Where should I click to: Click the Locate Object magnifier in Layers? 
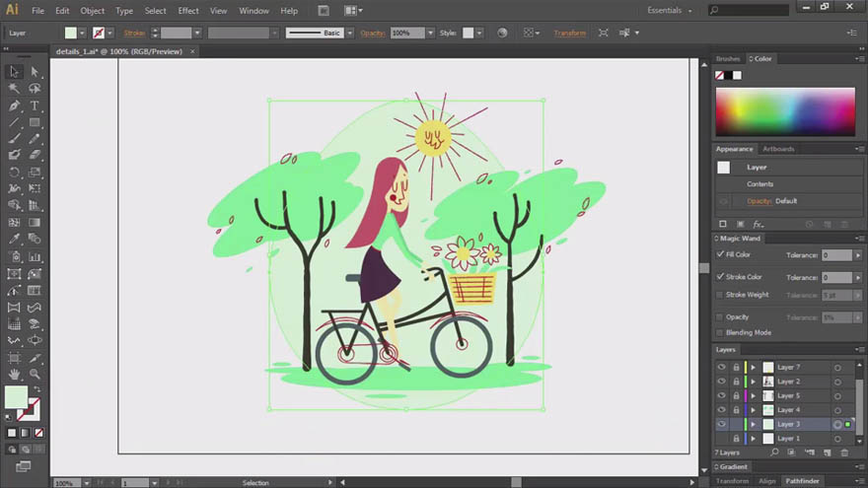pos(774,453)
